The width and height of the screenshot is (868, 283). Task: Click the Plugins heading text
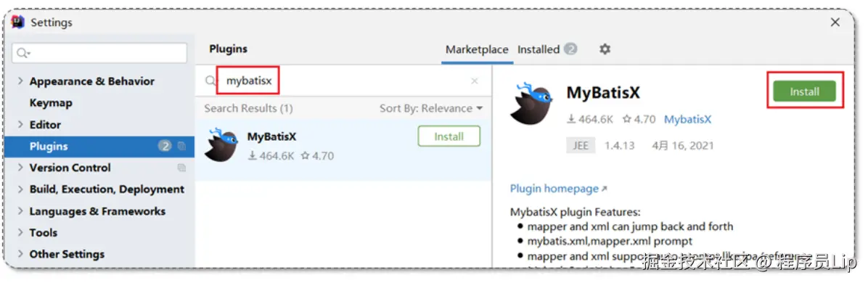pyautogui.click(x=228, y=49)
